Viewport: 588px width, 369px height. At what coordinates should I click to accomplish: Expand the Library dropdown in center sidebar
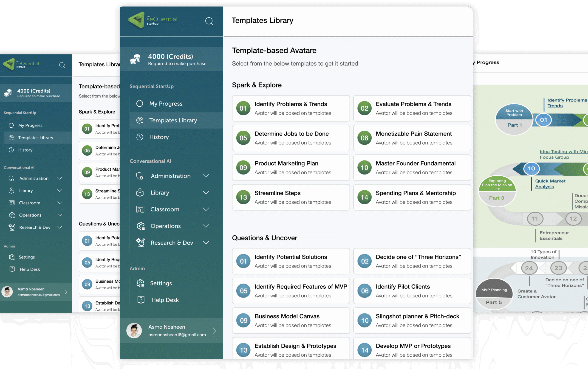click(x=206, y=193)
